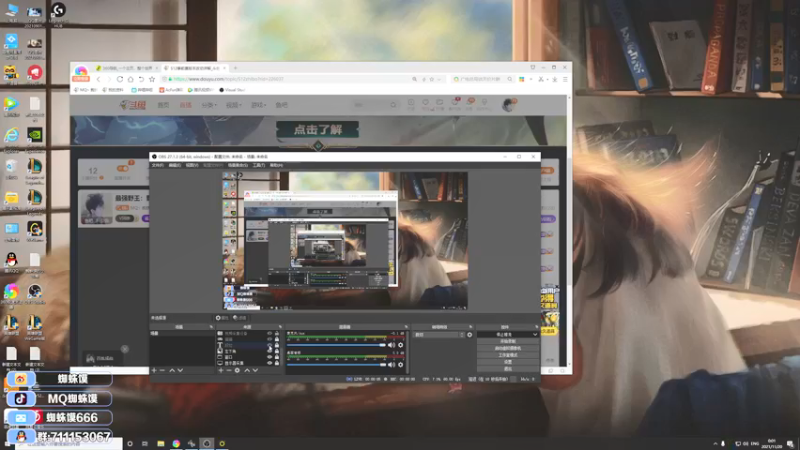
Task: Mute the desktop audio speaker in OBS mixer
Action: coord(391,345)
